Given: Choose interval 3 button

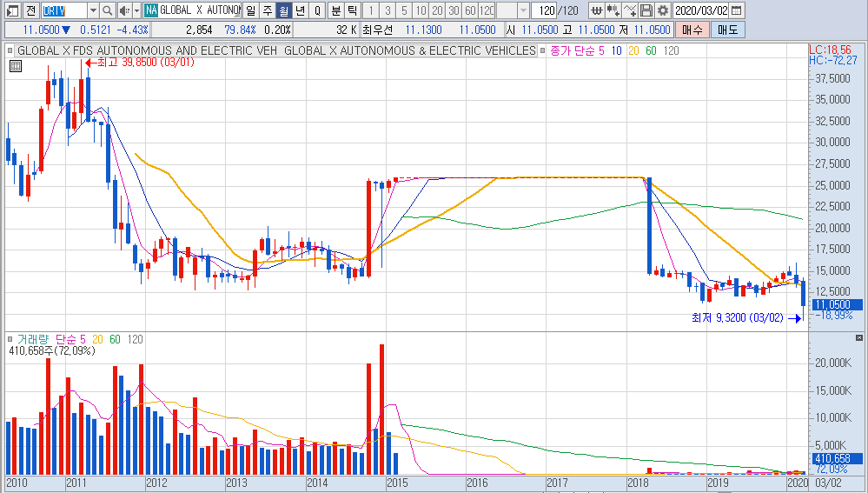Looking at the screenshot, I should [388, 10].
